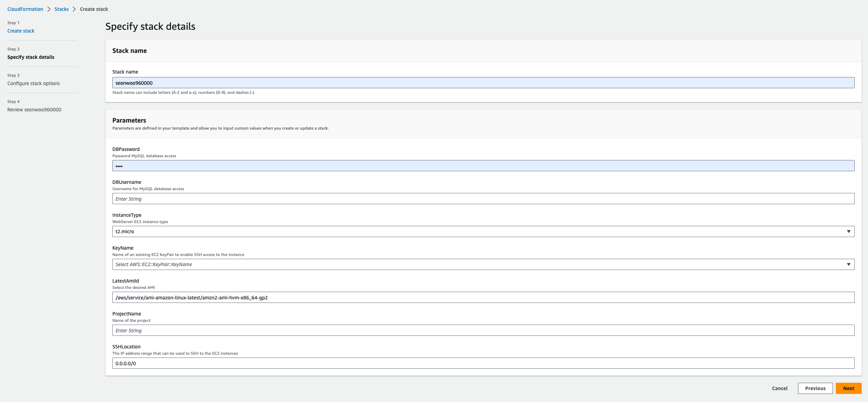The image size is (868, 402).
Task: Go to Step 1 Create stack
Action: tap(21, 31)
